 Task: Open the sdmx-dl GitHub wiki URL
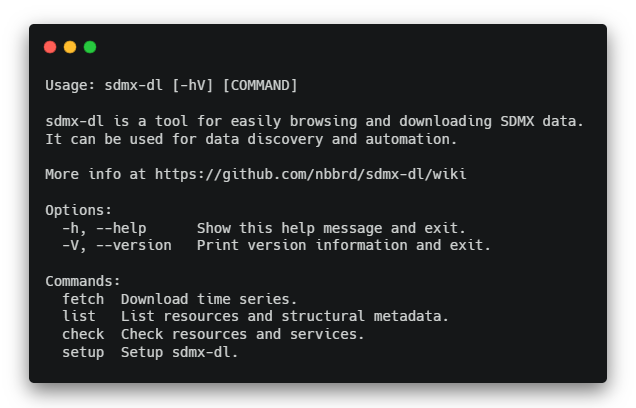coord(310,174)
